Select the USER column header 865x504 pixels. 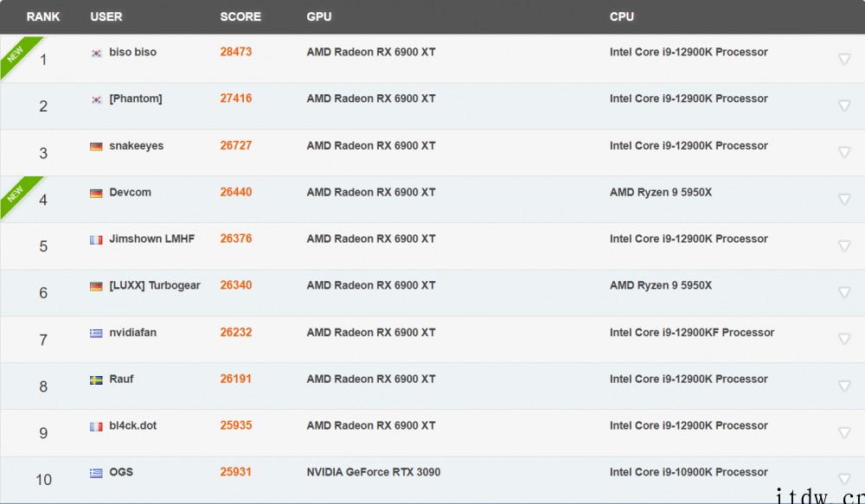(x=106, y=16)
